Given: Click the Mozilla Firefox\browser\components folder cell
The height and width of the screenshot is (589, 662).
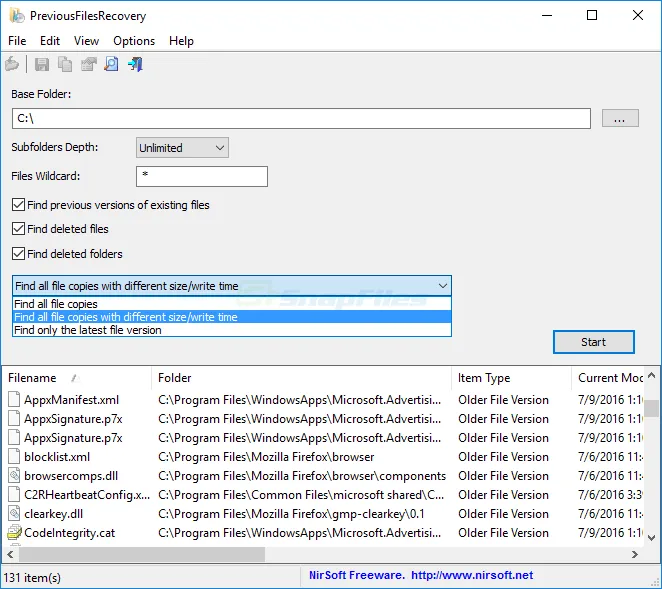Looking at the screenshot, I should (x=302, y=476).
